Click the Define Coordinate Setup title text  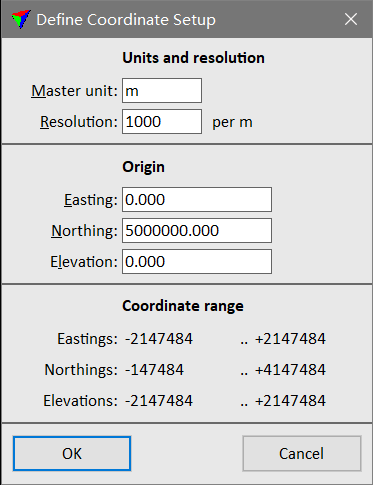pos(126,20)
